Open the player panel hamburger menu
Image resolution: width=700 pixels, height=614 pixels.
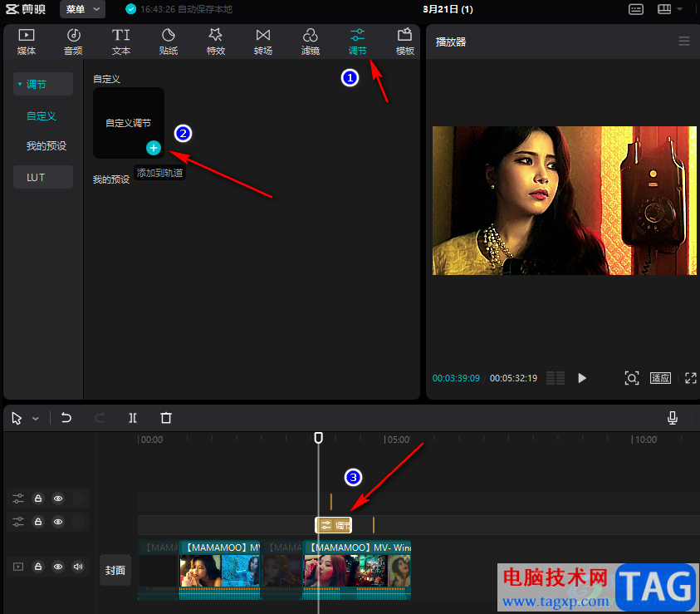(x=684, y=41)
